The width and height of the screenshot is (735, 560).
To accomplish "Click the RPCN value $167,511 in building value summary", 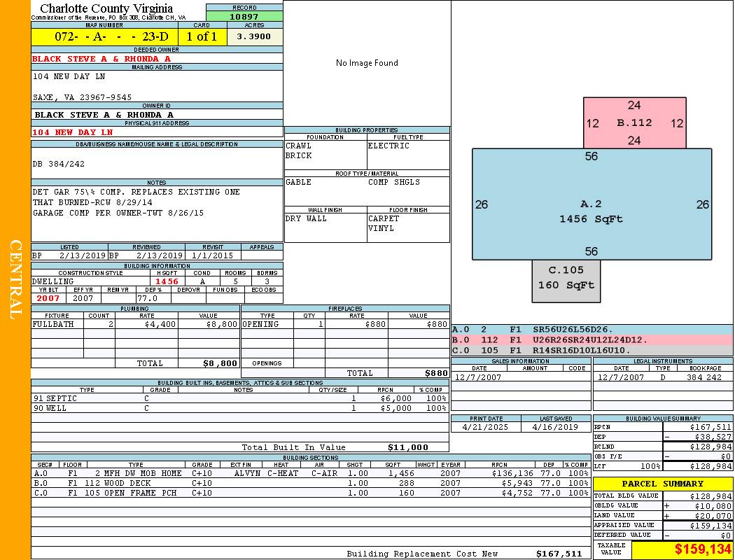I will tap(710, 428).
